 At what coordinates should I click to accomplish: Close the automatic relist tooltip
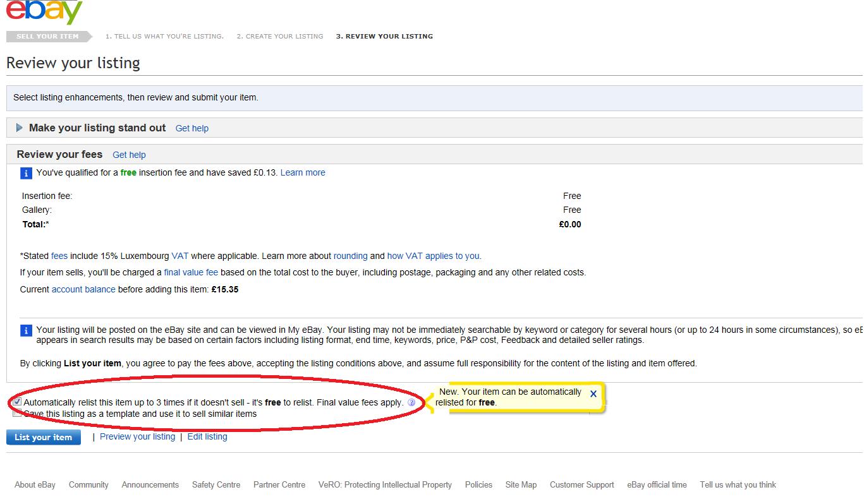593,393
